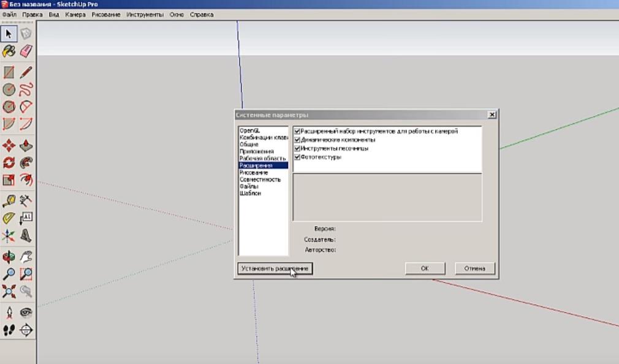Disable the Фототекстуры extension checkbox
The width and height of the screenshot is (619, 364).
[297, 157]
